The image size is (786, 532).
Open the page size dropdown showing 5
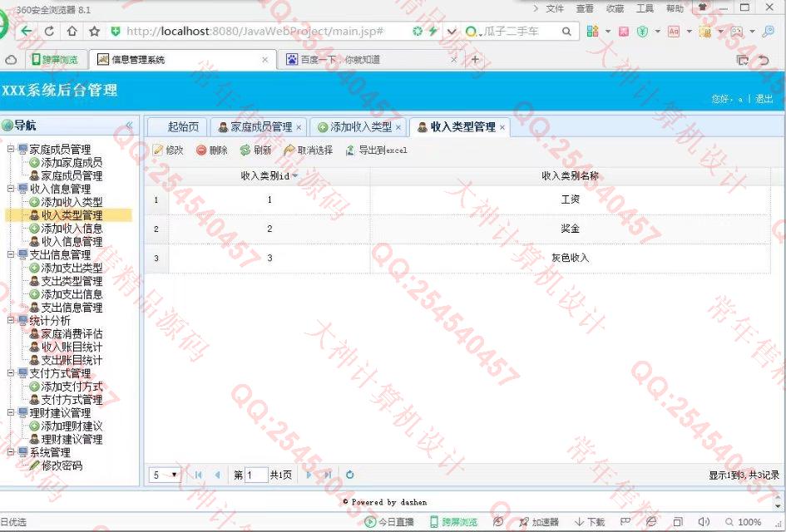(165, 475)
